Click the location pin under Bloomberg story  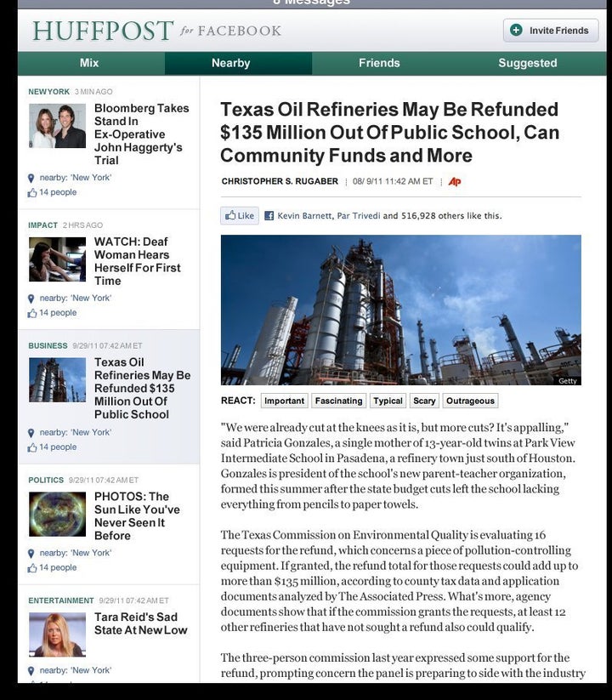tap(31, 178)
